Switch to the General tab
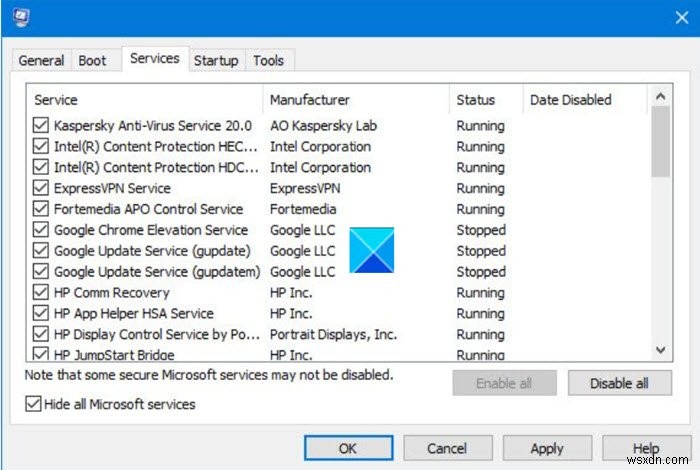The height and width of the screenshot is (470, 700). pos(41,61)
